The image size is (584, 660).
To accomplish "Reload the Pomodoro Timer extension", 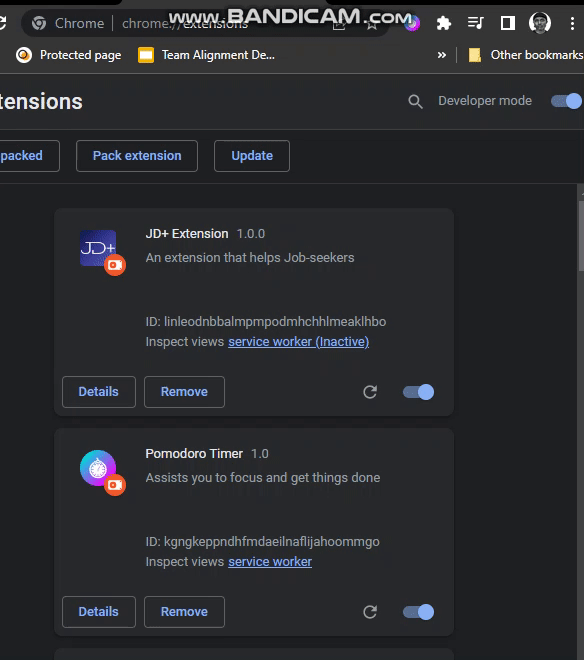I will [370, 612].
